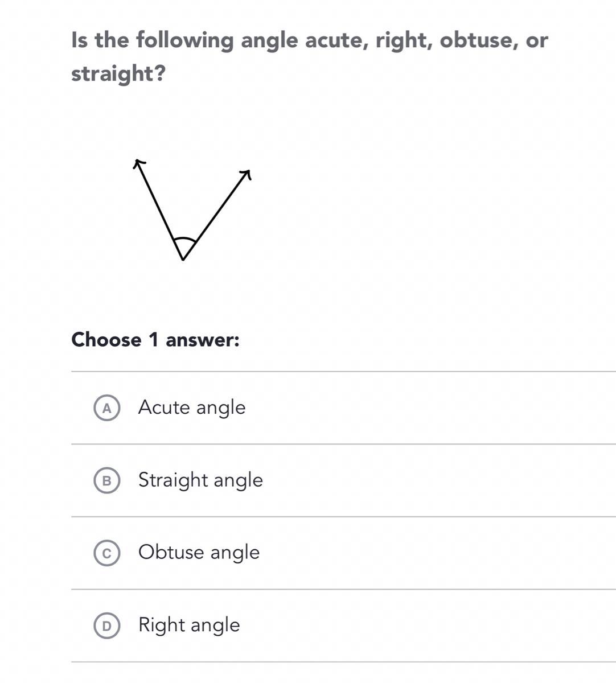Viewport: 616px width, 683px height.
Task: Select radio button D
Action: [106, 626]
